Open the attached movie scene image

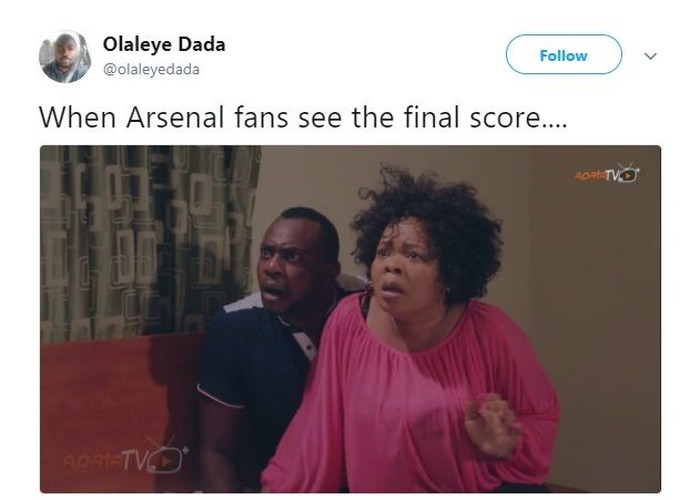coord(350,319)
